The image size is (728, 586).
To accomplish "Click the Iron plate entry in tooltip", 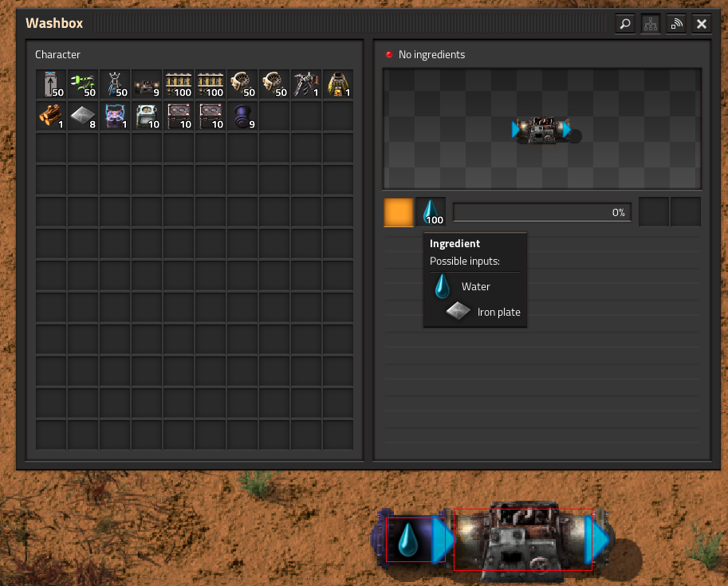I will click(x=483, y=312).
